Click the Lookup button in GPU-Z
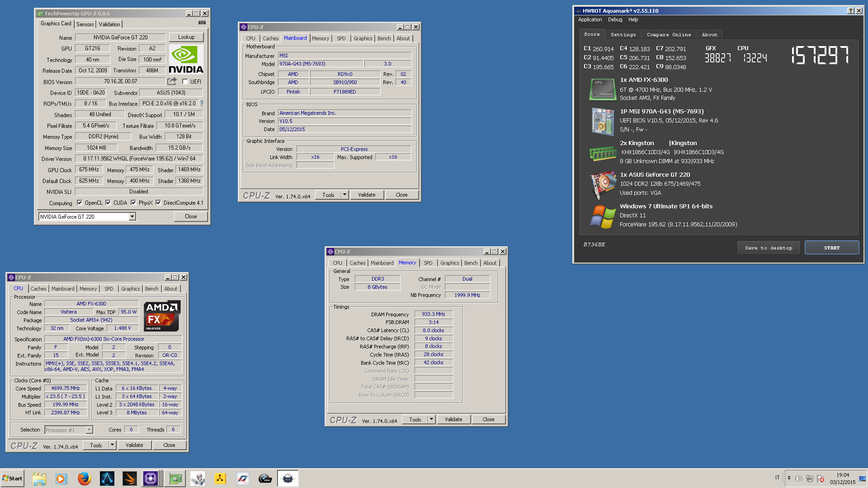Viewport: 868px width, 488px height. click(x=186, y=37)
